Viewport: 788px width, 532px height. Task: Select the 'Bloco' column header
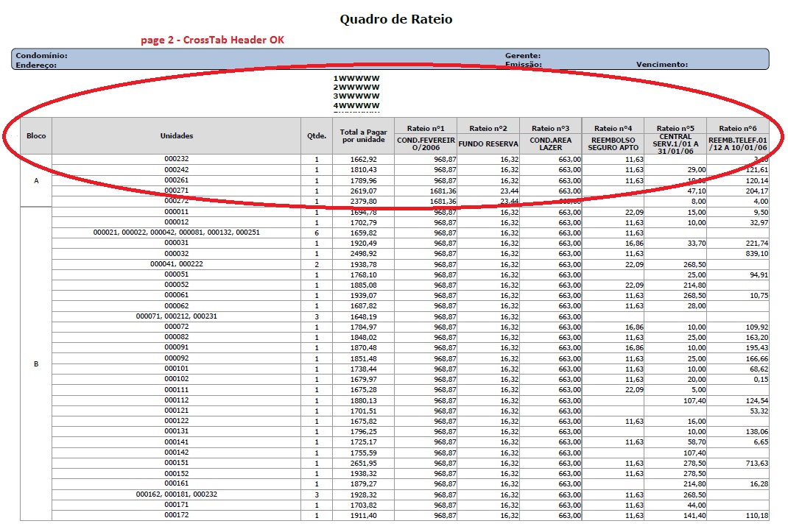[x=36, y=135]
